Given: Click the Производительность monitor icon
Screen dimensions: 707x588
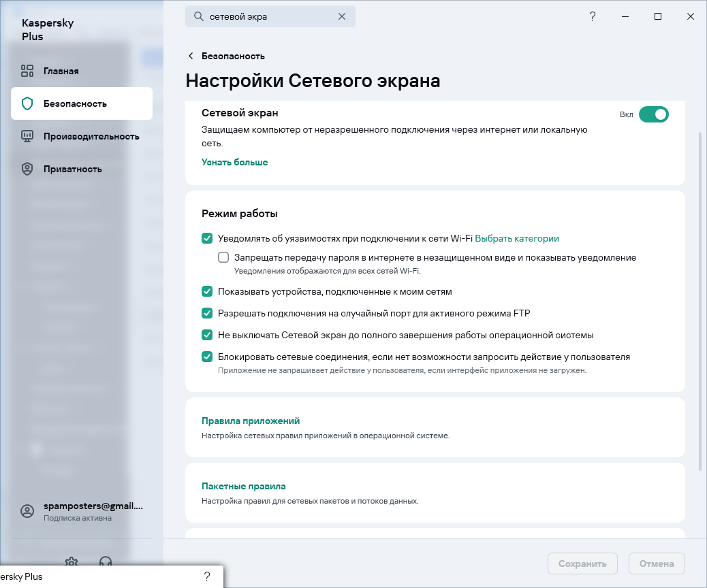Looking at the screenshot, I should [27, 136].
